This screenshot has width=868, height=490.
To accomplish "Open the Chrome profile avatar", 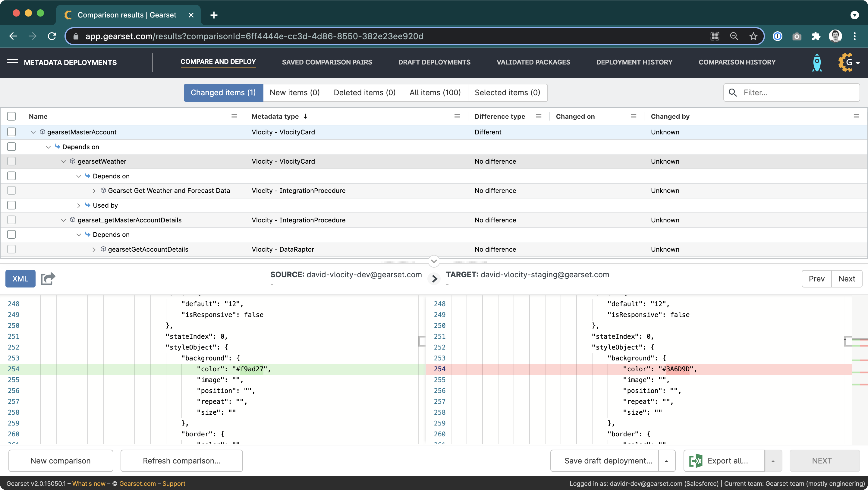I will (835, 36).
